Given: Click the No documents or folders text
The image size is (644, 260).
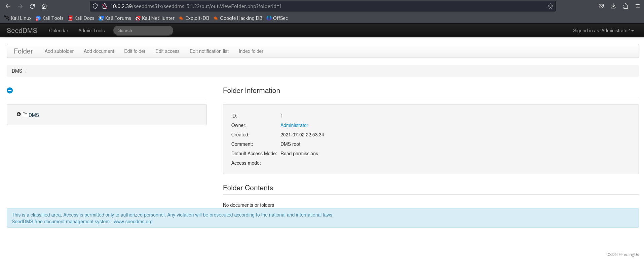Looking at the screenshot, I should (249, 205).
